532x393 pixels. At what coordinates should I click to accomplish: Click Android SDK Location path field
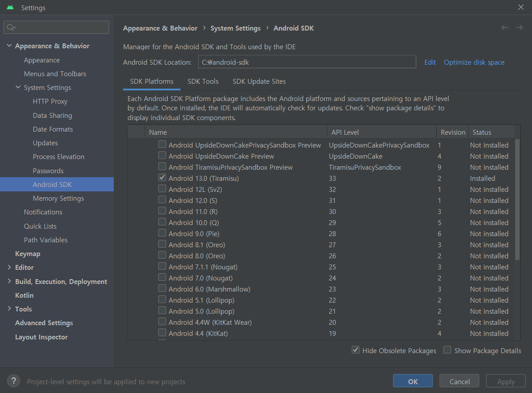click(307, 62)
